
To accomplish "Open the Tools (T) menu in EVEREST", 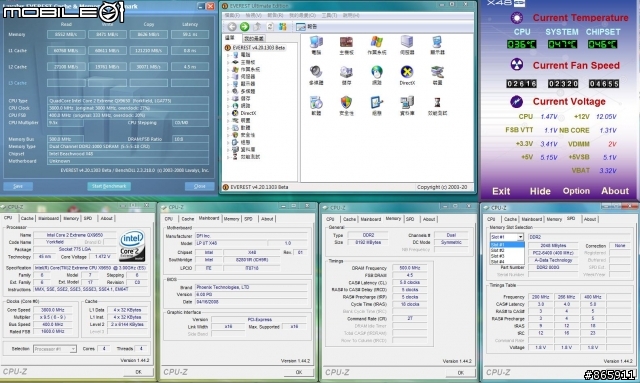I will [329, 16].
